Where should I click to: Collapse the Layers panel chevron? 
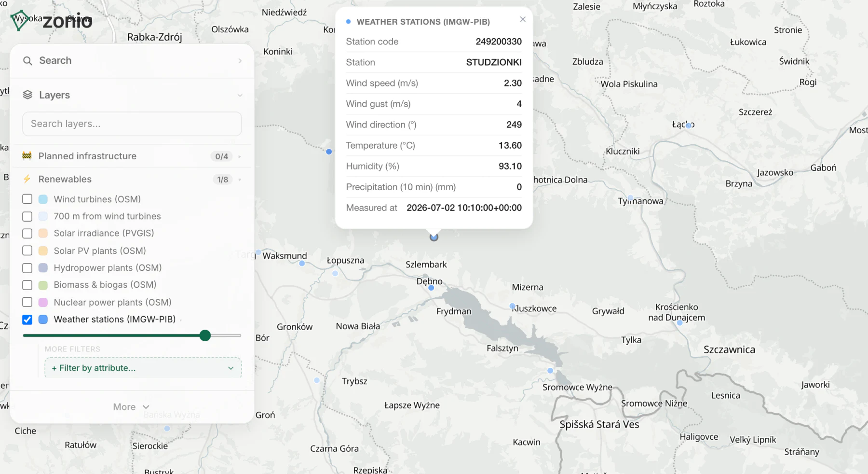point(240,95)
